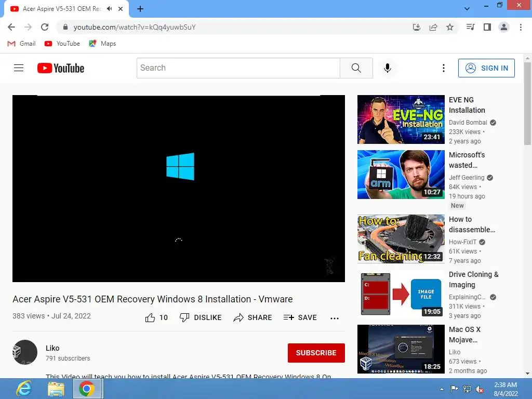
Task: Open the Liko channel name link
Action: [x=52, y=348]
